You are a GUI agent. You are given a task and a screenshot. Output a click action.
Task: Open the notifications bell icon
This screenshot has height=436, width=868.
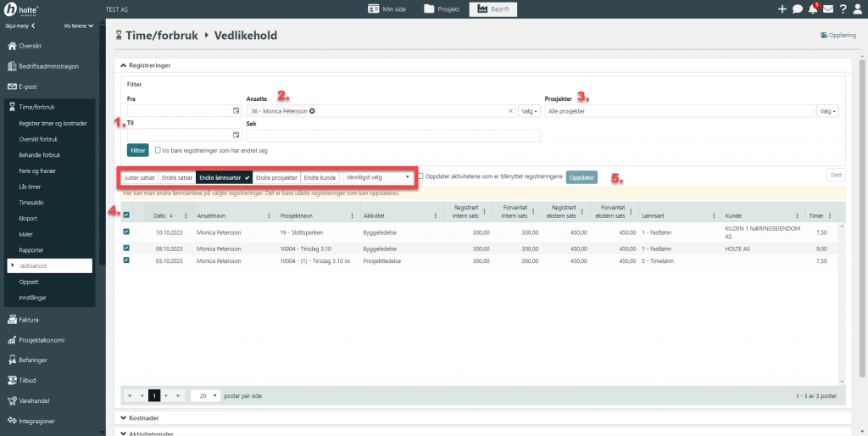tap(813, 9)
